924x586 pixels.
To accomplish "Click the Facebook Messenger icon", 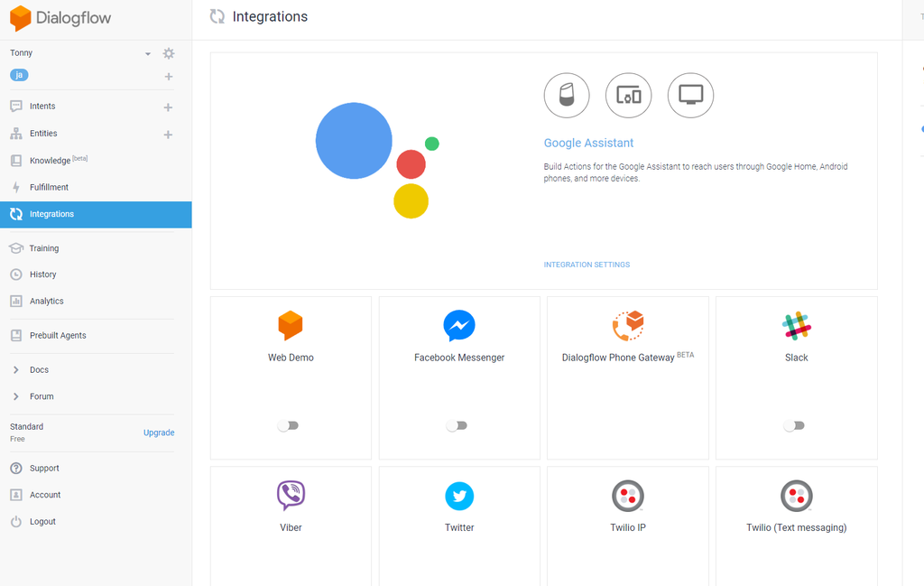I will click(459, 325).
